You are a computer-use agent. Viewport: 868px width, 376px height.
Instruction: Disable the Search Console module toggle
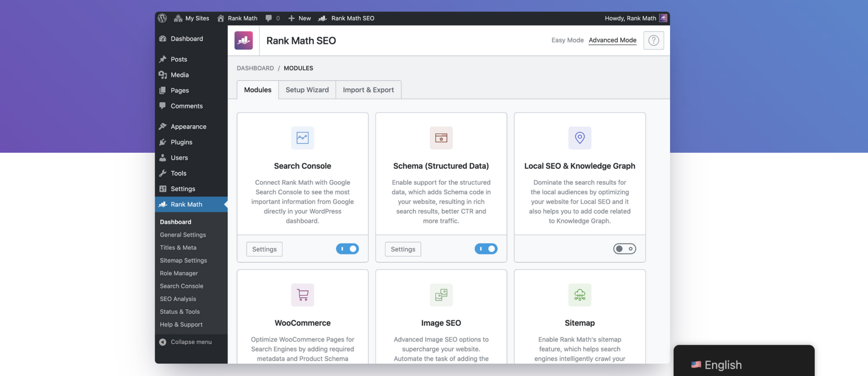[347, 249]
